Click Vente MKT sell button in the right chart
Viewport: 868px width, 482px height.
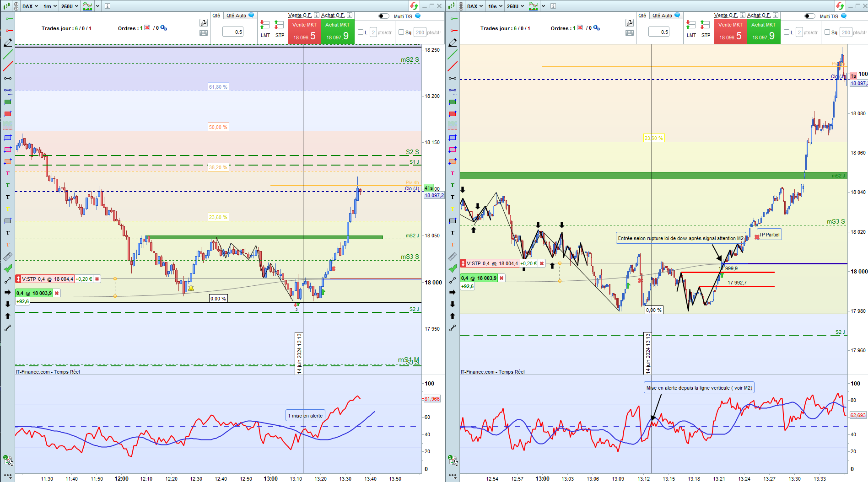point(730,32)
